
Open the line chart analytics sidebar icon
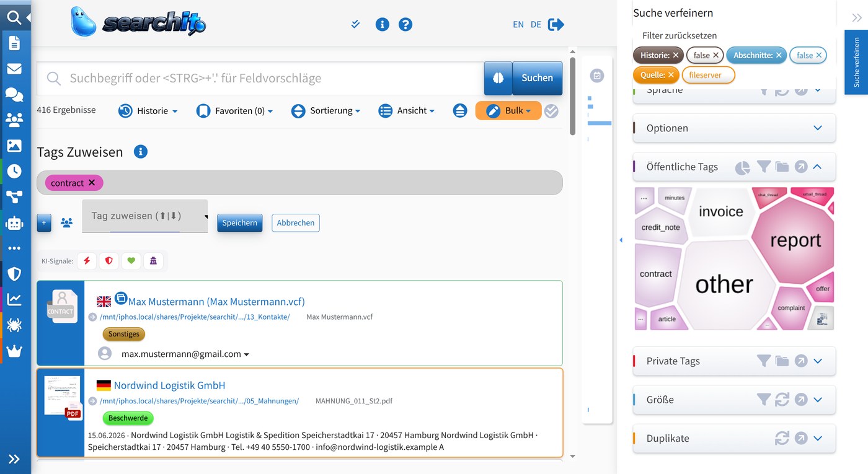point(14,300)
